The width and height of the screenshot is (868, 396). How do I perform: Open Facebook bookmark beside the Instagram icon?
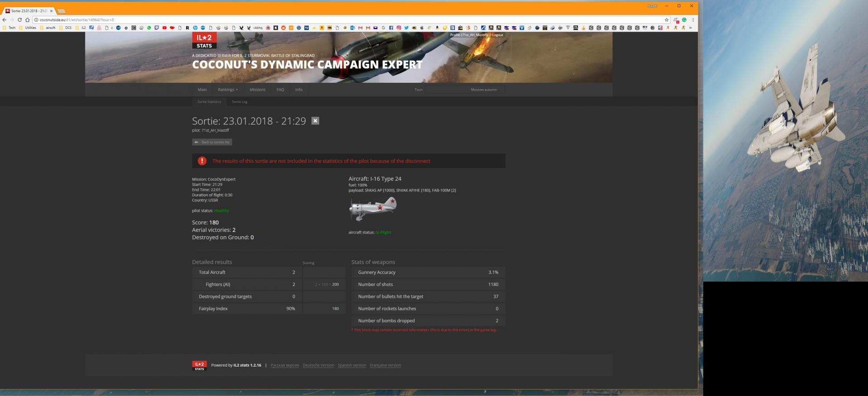point(391,28)
